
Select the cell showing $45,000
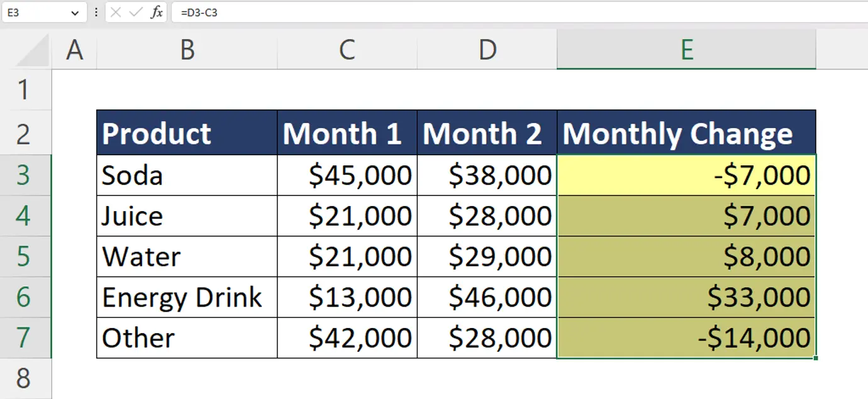[x=347, y=175]
